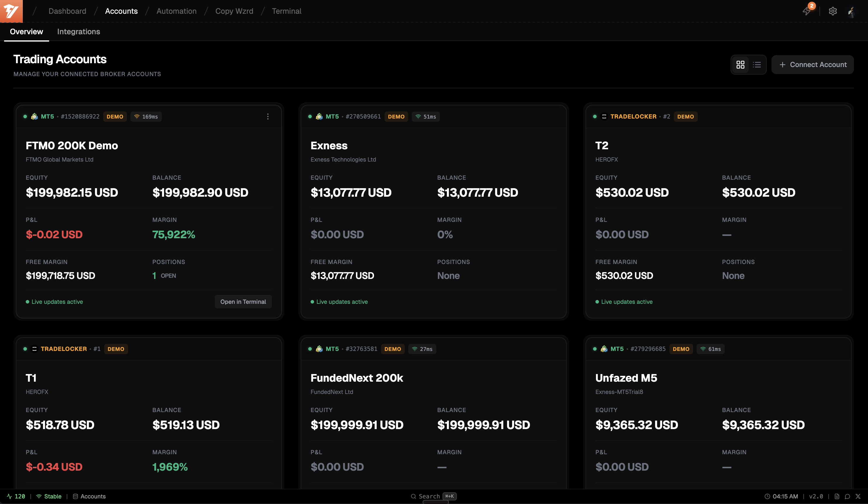Switch to the Integrations tab
868x504 pixels.
tap(78, 32)
